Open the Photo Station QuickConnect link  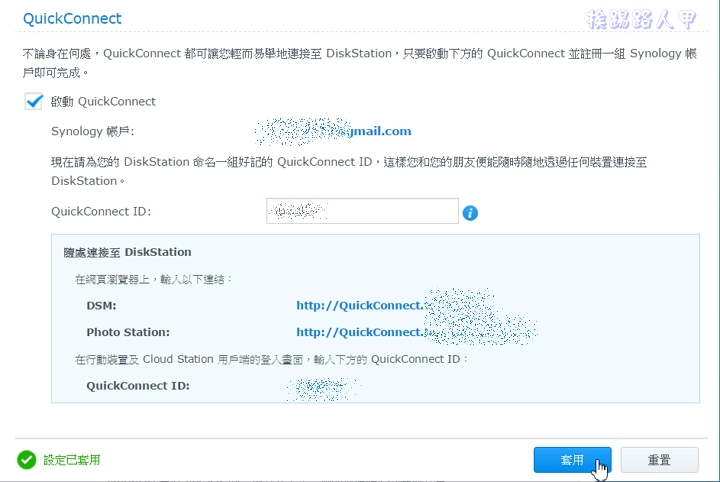click(x=416, y=332)
